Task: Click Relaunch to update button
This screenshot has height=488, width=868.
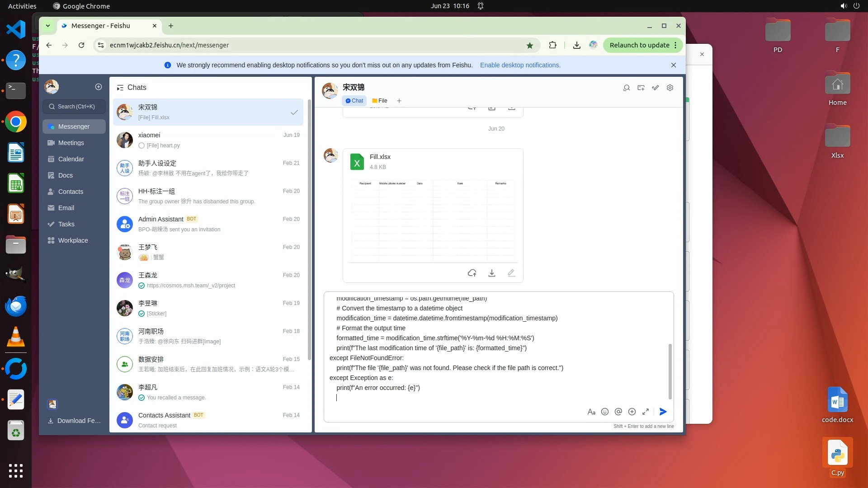Action: click(639, 45)
